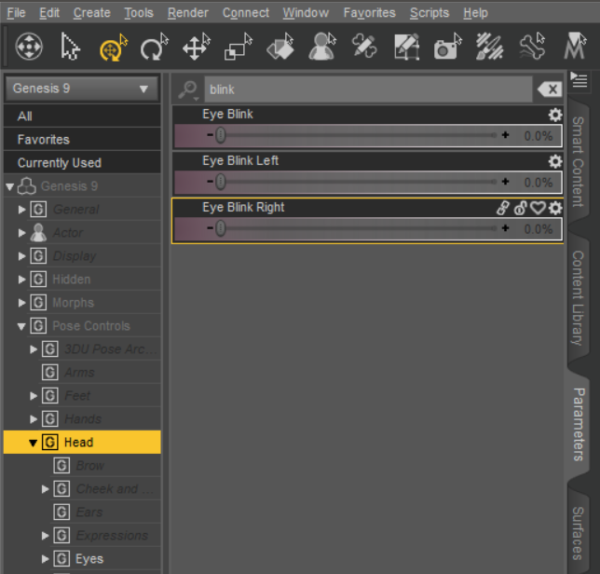Increase Eye Blink Right with plus button

pos(505,228)
